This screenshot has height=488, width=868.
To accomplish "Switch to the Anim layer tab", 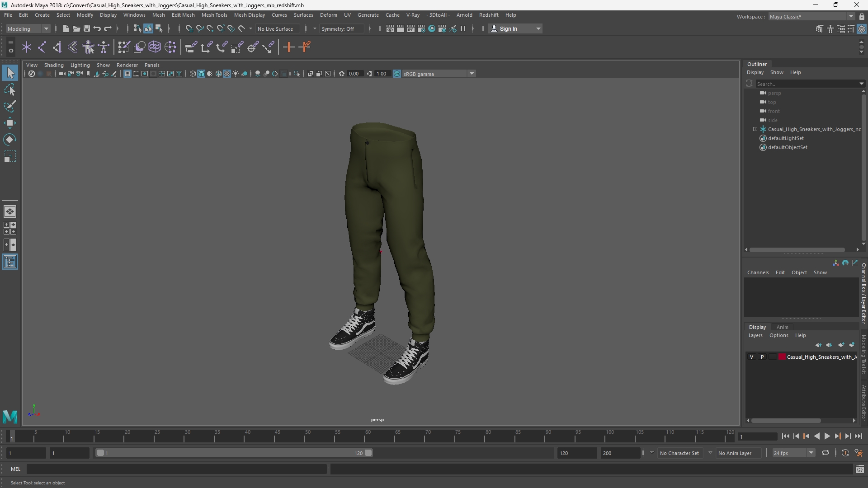I will [x=782, y=327].
